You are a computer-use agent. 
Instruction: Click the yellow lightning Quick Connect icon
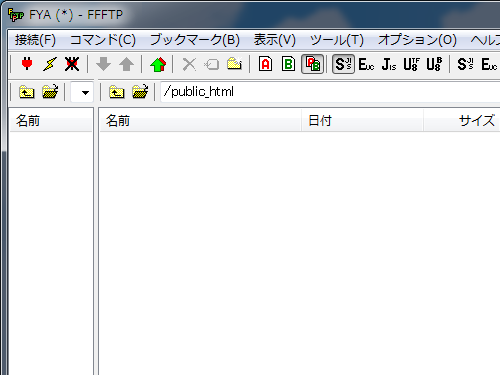[x=50, y=64]
